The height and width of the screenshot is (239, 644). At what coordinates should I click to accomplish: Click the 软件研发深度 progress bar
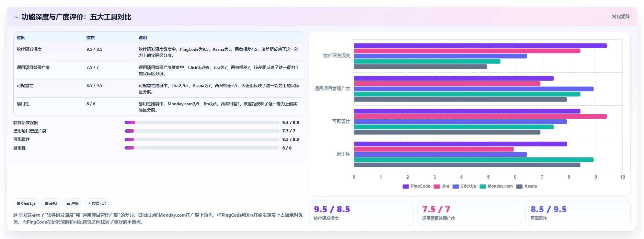pyautogui.click(x=202, y=122)
